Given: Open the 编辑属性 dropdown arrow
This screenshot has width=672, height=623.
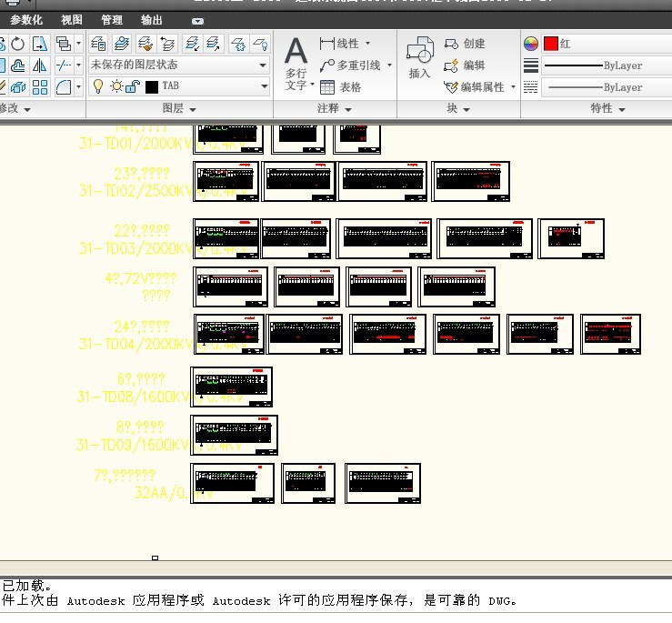Looking at the screenshot, I should pyautogui.click(x=513, y=87).
